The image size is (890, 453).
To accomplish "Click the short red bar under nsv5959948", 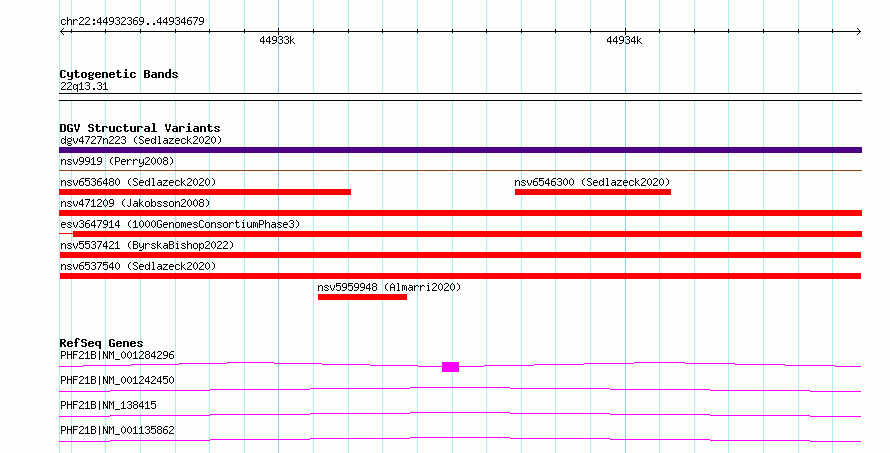I will point(362,297).
